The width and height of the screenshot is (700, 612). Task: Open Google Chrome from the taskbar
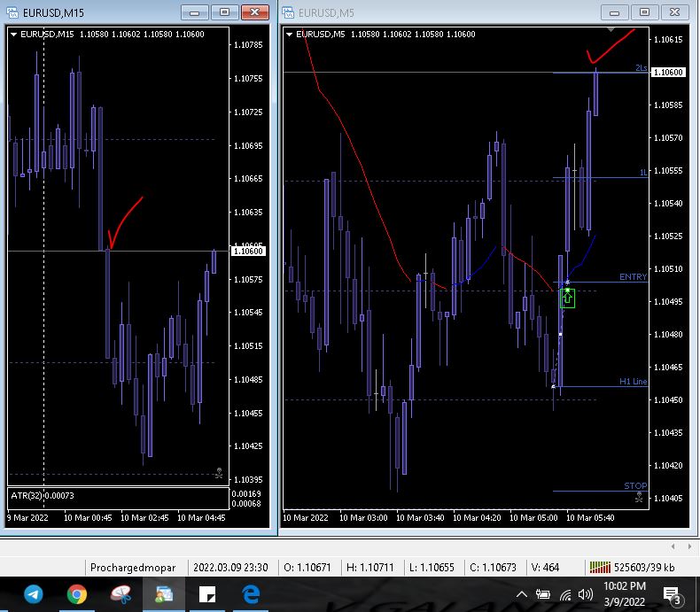tap(77, 594)
